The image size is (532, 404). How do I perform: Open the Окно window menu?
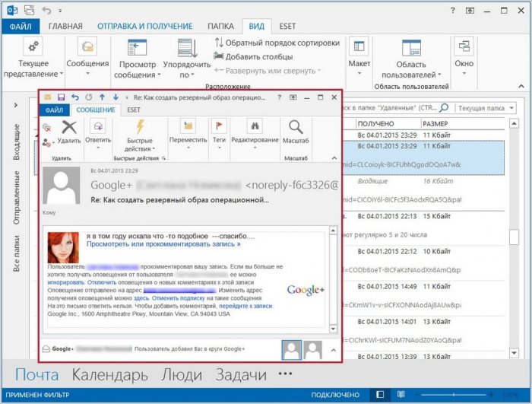[x=464, y=57]
